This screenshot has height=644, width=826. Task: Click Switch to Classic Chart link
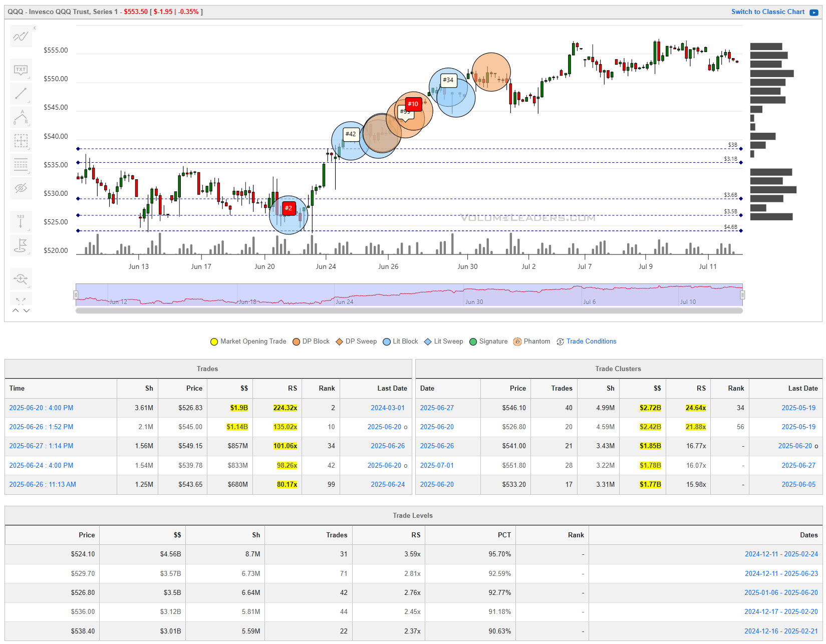(x=767, y=12)
